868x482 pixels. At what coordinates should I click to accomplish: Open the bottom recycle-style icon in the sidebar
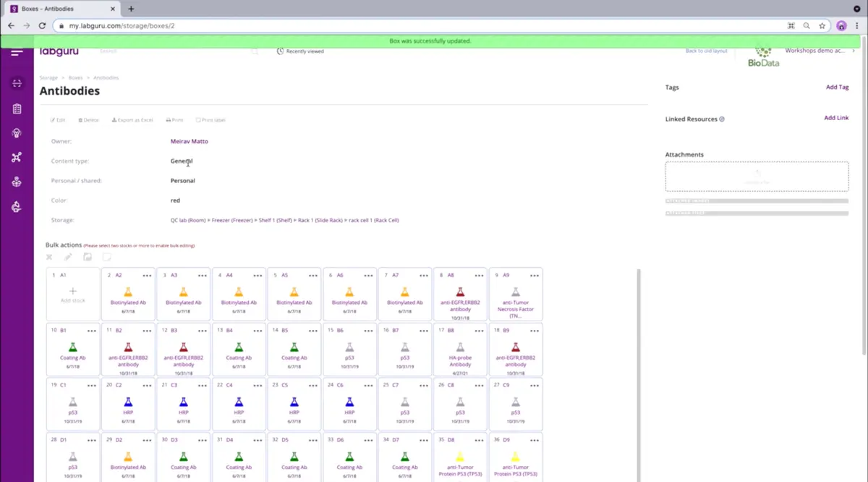click(x=17, y=207)
